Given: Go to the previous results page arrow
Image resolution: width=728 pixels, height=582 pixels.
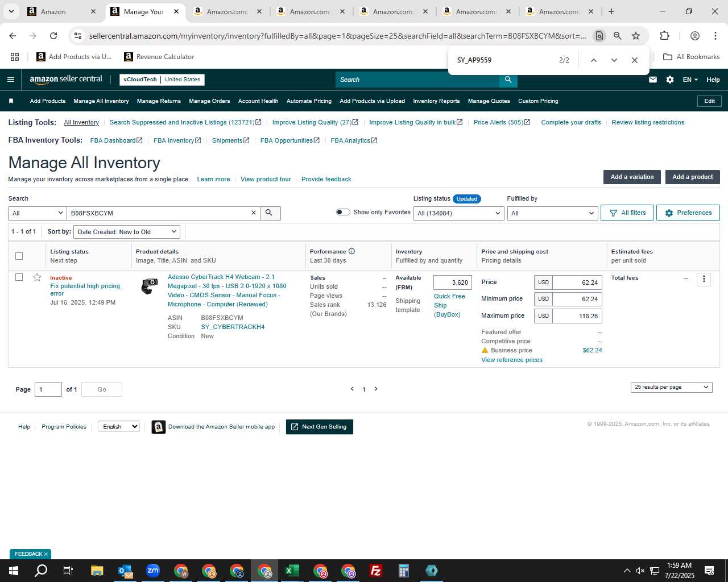Looking at the screenshot, I should click(x=352, y=389).
